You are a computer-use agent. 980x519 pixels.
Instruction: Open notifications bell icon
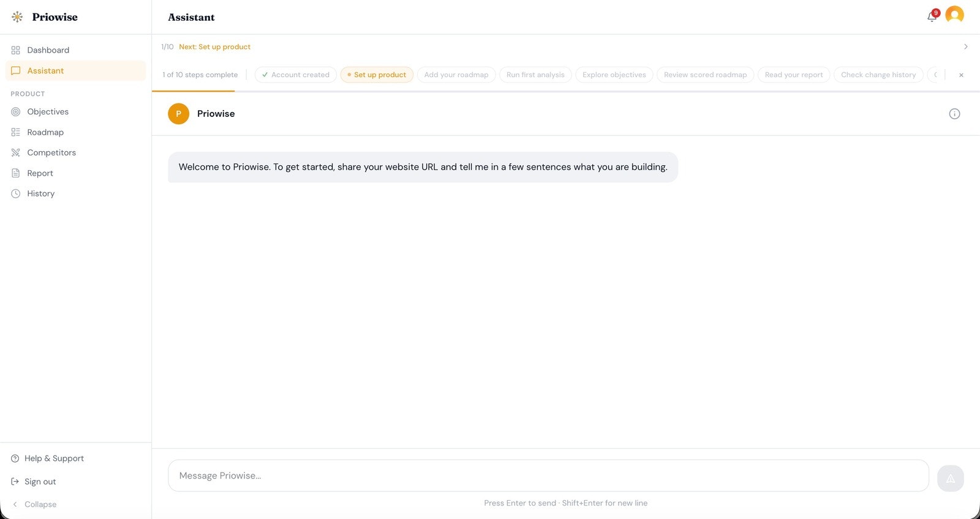pyautogui.click(x=932, y=17)
